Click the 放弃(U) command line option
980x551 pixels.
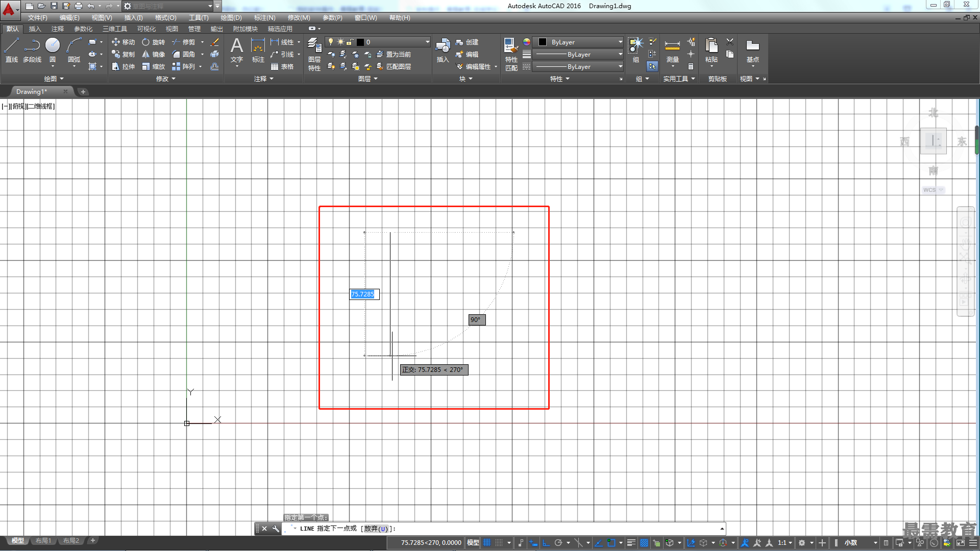pos(376,529)
